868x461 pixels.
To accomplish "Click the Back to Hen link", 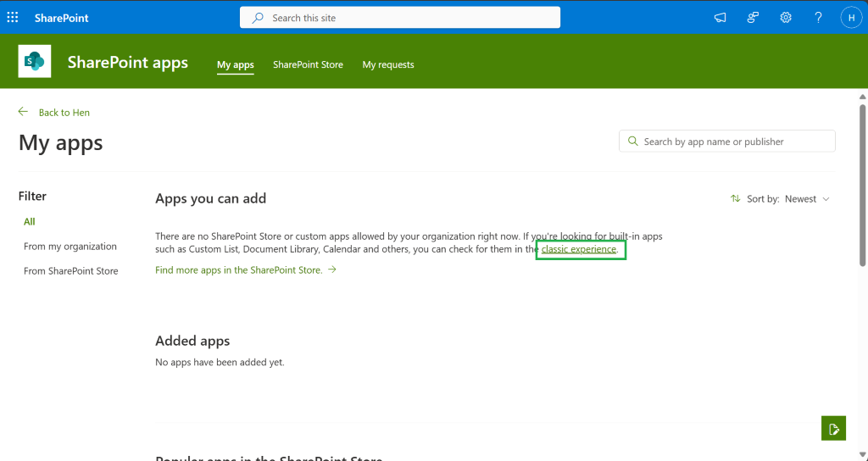I will point(64,113).
